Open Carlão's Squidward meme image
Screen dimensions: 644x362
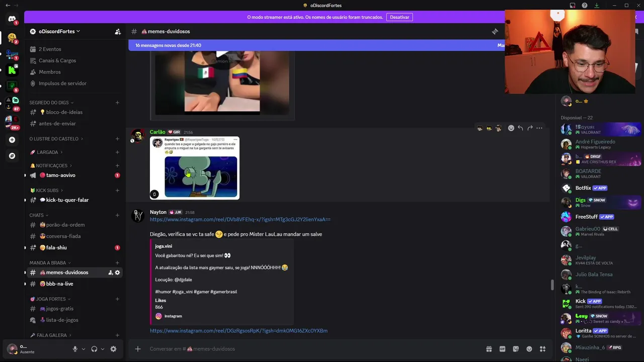195,168
